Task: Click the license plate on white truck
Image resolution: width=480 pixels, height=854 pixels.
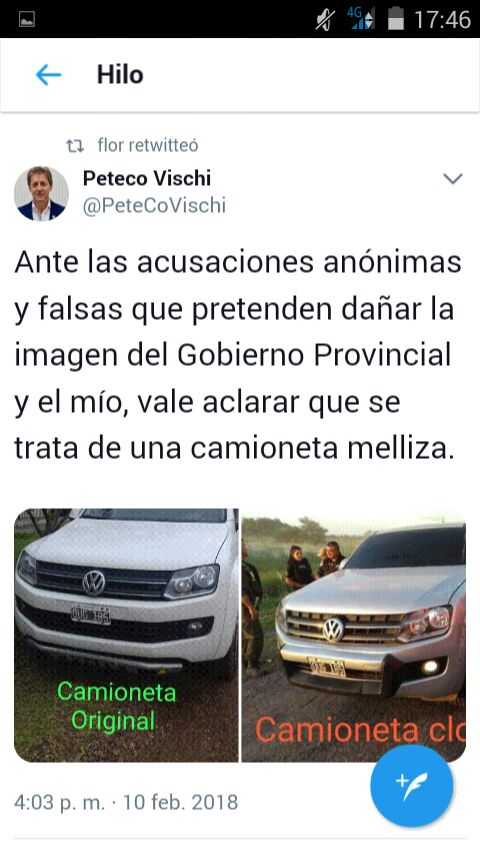Action: click(x=90, y=615)
